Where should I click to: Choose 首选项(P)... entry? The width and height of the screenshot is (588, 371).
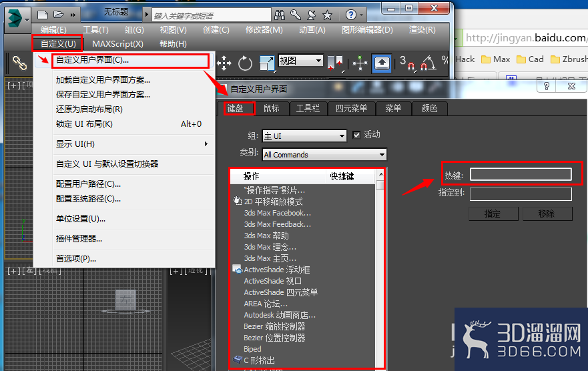(125, 259)
